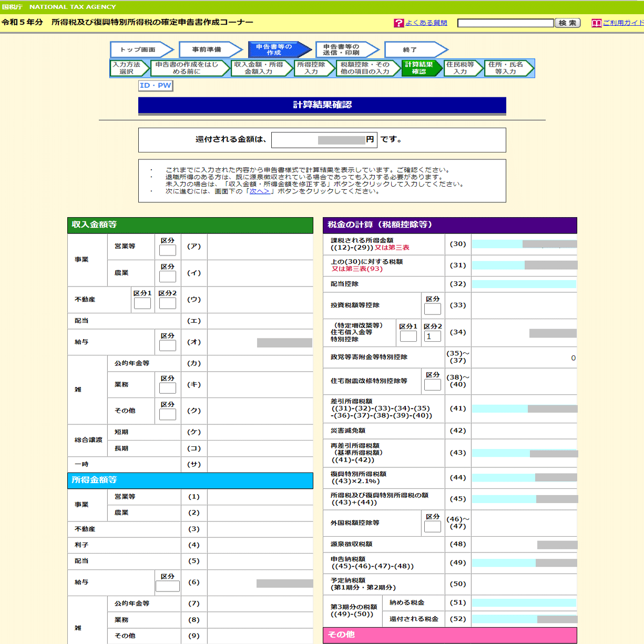This screenshot has height=644, width=644.
Task: Select 終了 step
Action: point(415,49)
